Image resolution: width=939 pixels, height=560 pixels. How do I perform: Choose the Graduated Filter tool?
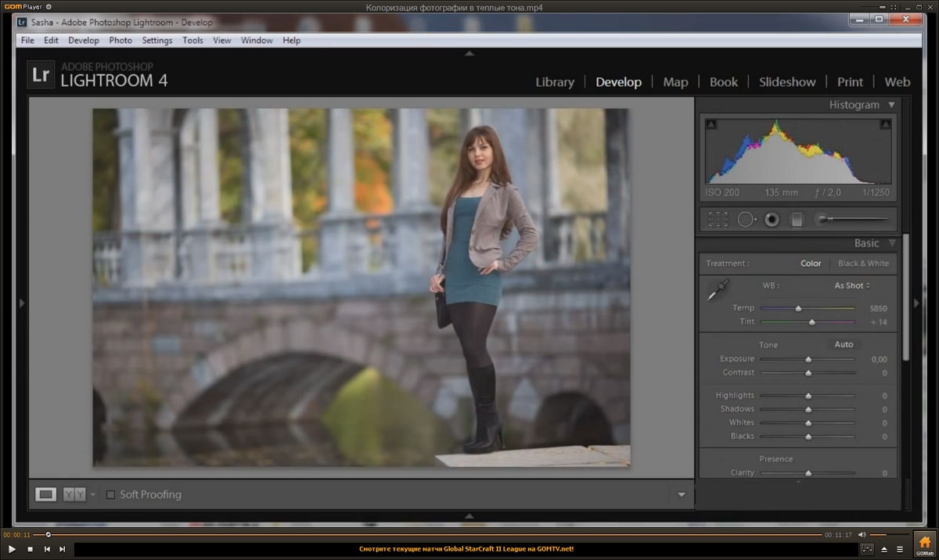point(797,220)
